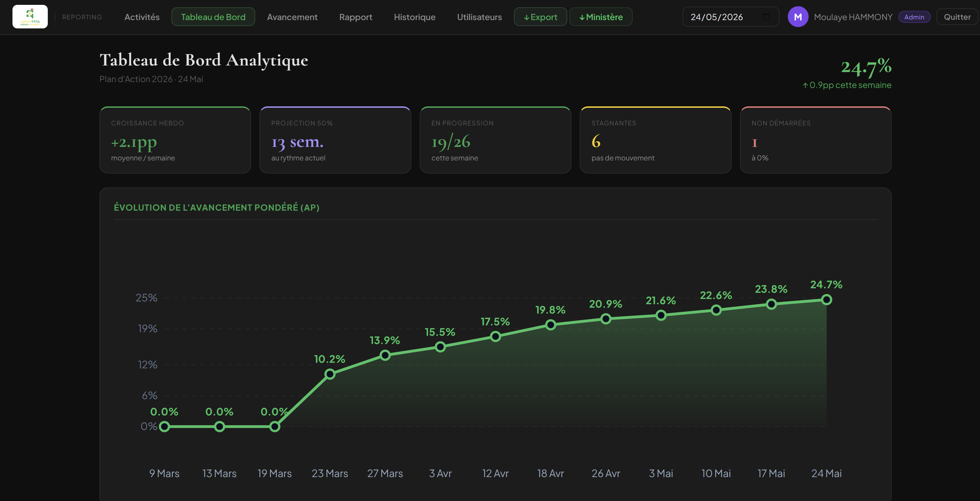Open the calendar picker icon
Viewport: 980px width, 501px height.
766,17
